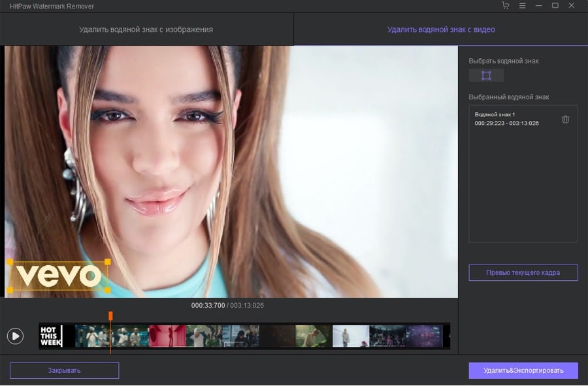The image size is (588, 386).
Task: Delete 'Водяной знак 1' with trash icon
Action: pyautogui.click(x=566, y=119)
